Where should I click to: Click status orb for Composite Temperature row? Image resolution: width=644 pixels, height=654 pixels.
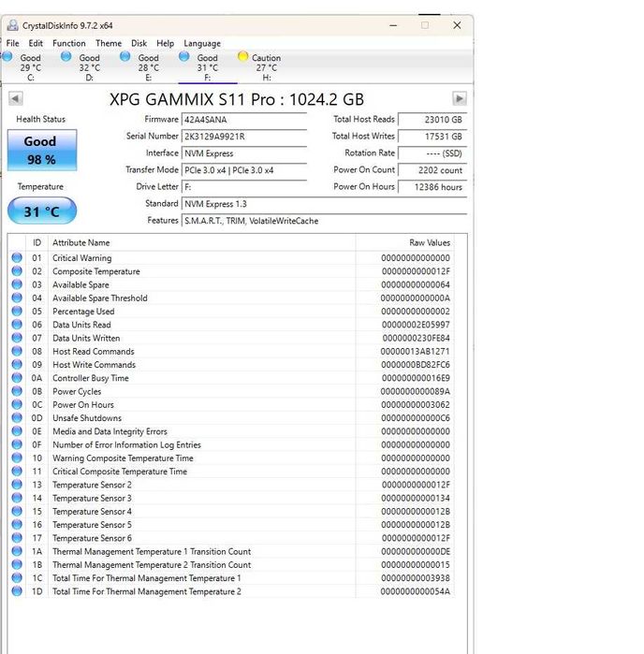click(17, 271)
